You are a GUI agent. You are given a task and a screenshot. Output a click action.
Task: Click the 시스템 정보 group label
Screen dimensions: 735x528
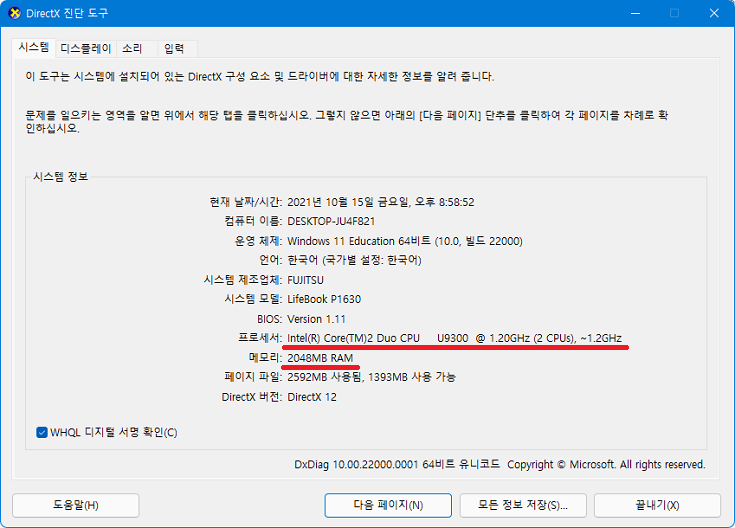click(x=60, y=177)
